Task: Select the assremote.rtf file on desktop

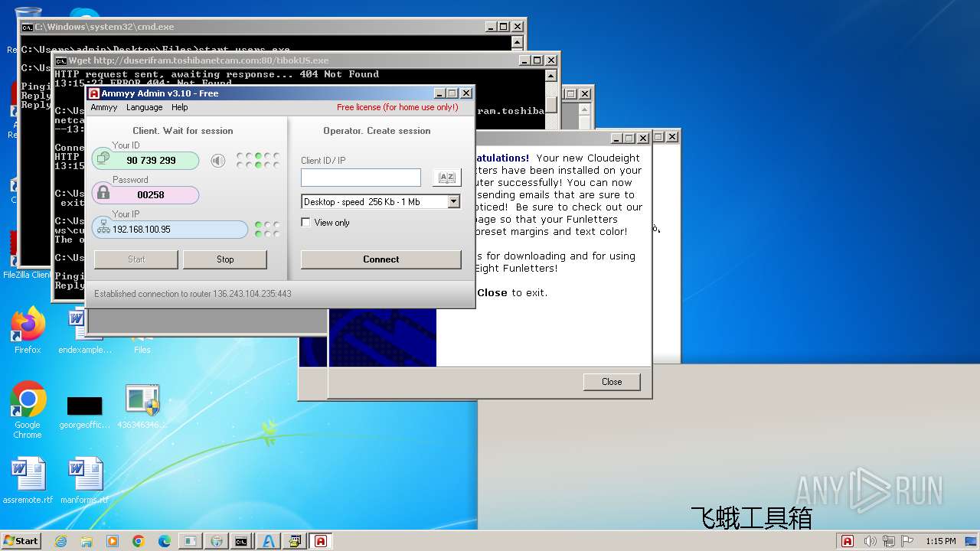Action: [x=28, y=481]
